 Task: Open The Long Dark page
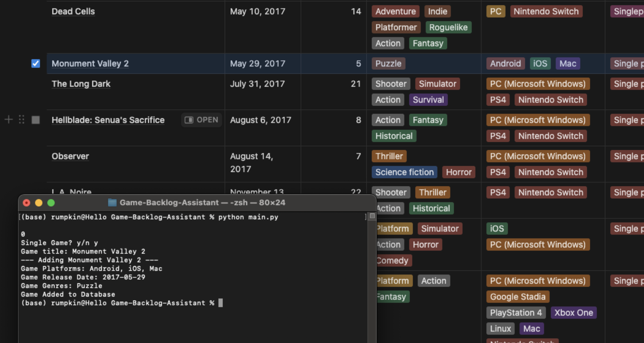click(81, 84)
